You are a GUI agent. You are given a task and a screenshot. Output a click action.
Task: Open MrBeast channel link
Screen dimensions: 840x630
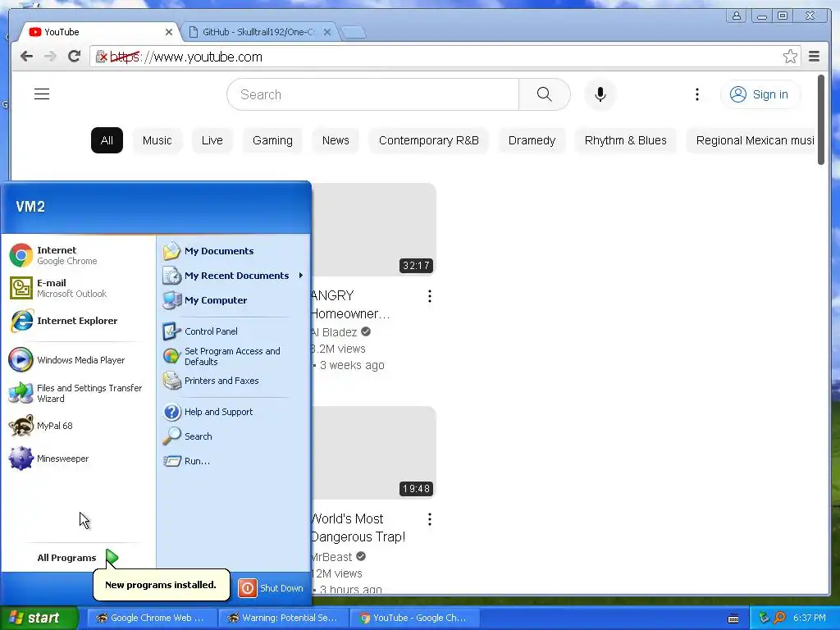[332, 557]
